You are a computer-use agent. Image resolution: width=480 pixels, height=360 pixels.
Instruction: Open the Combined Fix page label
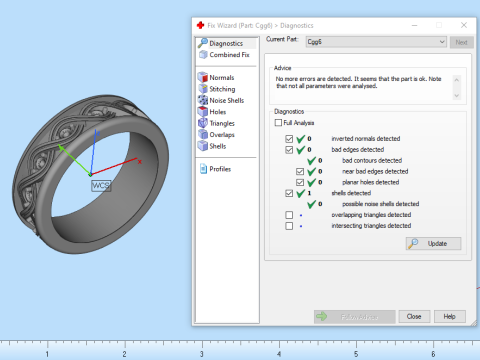tap(229, 55)
